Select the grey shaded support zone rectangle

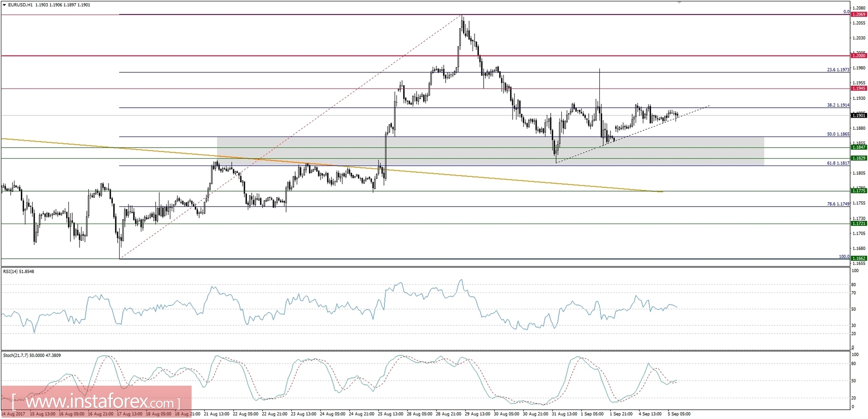[x=490, y=151]
